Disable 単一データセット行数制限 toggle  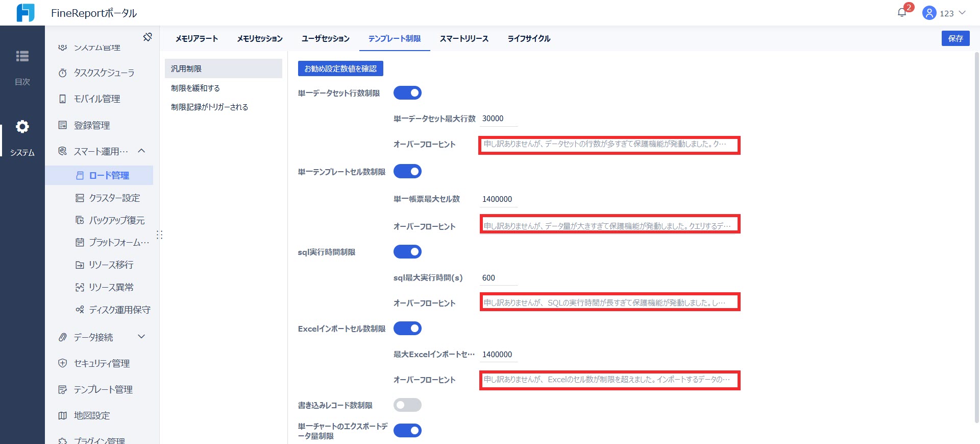click(407, 93)
